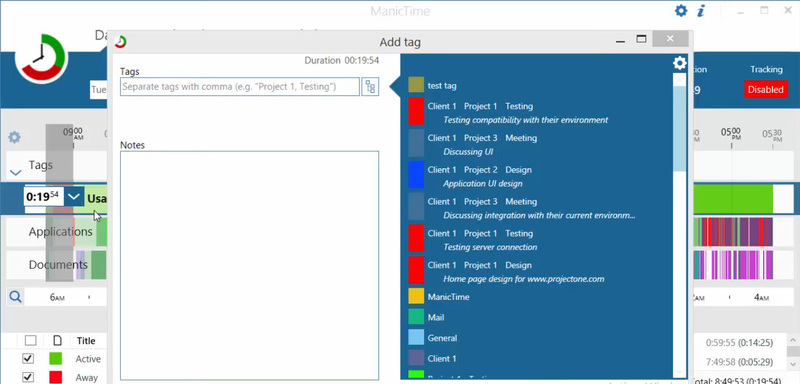Click the Applications timeline label
This screenshot has width=800, height=384.
pyautogui.click(x=61, y=232)
